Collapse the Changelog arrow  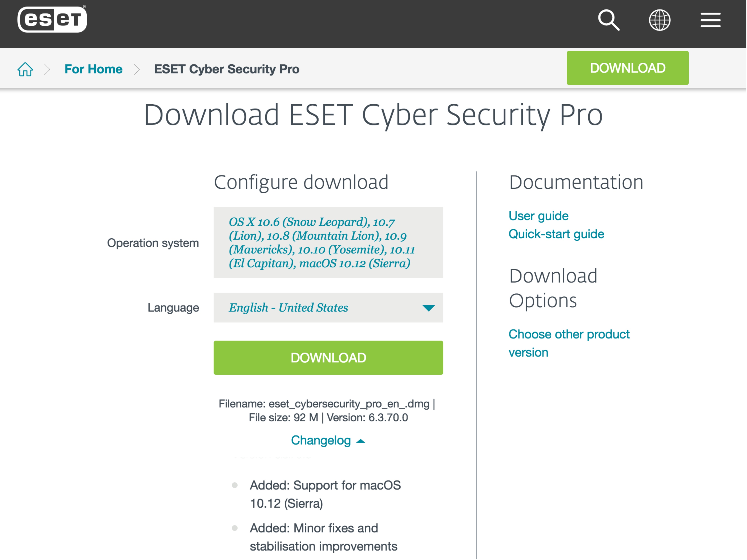(361, 441)
